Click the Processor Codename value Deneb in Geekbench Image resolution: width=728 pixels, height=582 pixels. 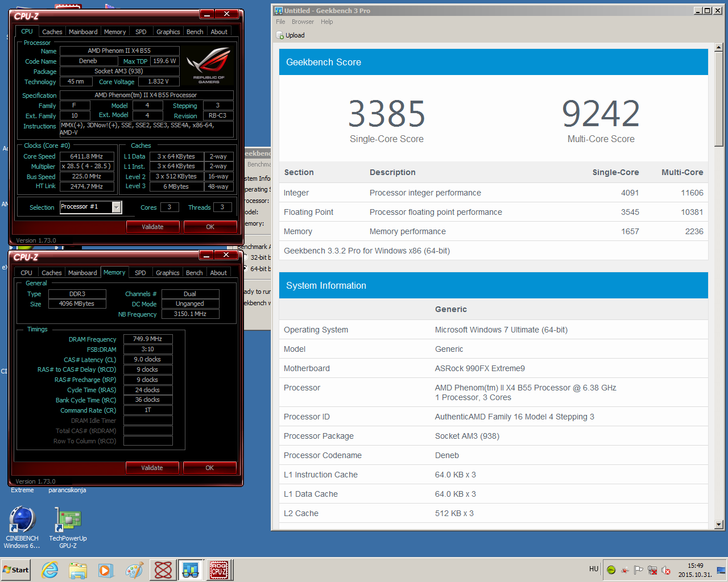click(x=447, y=455)
